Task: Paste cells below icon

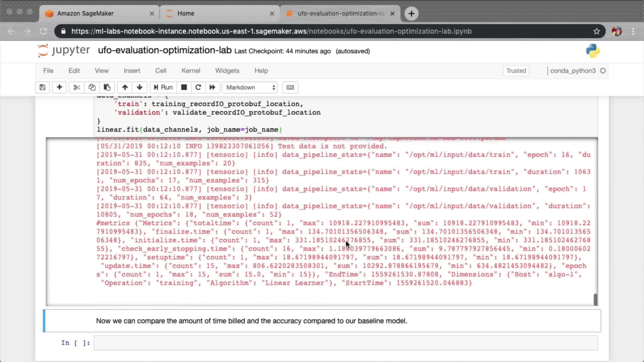Action: point(107,87)
